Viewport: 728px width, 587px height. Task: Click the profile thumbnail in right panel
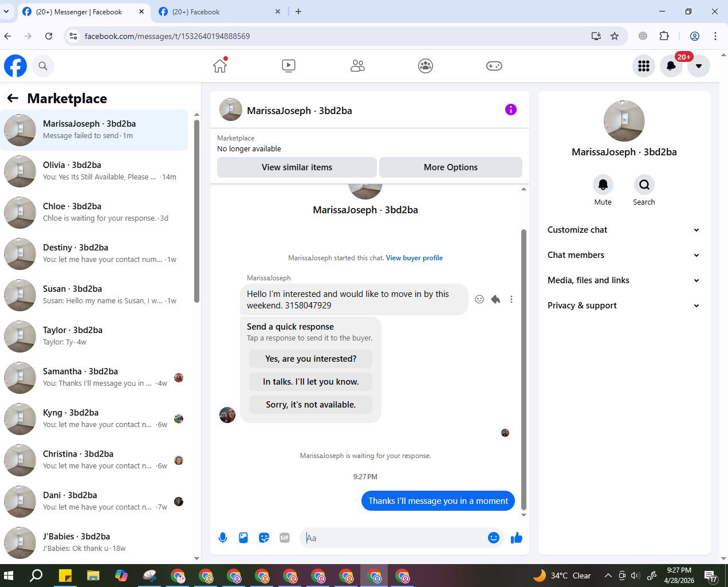point(624,121)
